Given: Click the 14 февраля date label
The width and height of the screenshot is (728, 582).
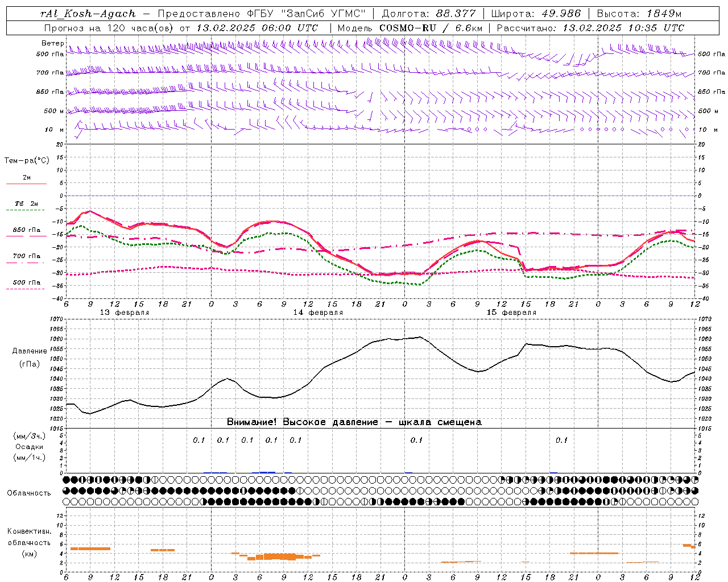Looking at the screenshot, I should point(318,313).
